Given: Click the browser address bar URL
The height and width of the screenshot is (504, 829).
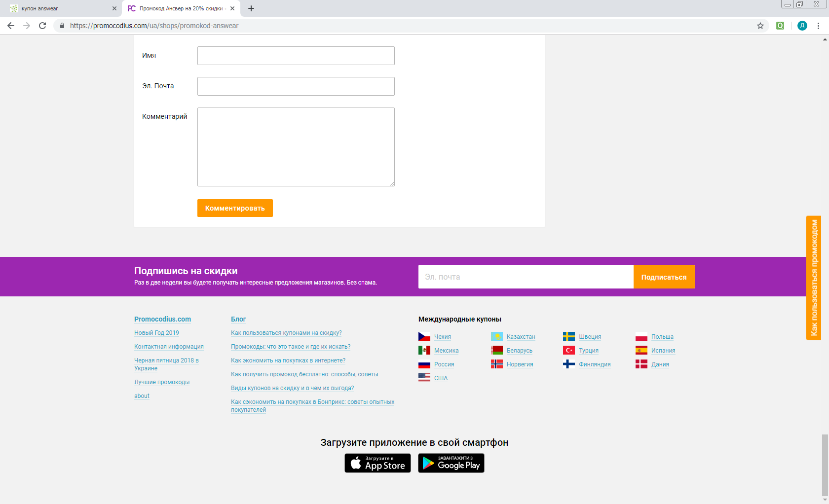Looking at the screenshot, I should 154,26.
